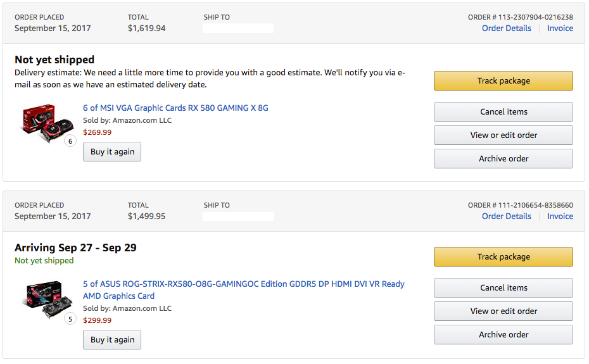
Task: Open the MSI VGA Graphic Cards product link
Action: (175, 108)
